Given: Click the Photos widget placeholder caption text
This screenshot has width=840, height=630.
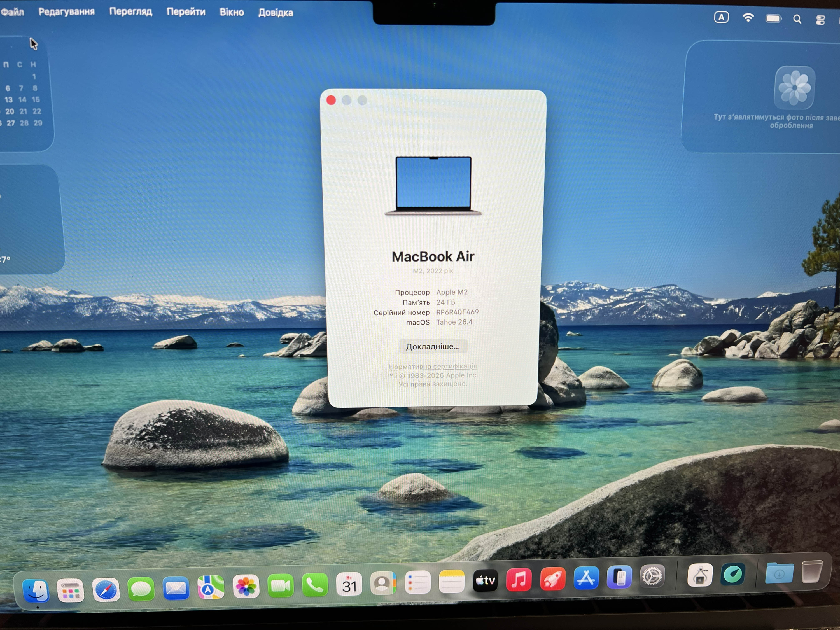Looking at the screenshot, I should [777, 122].
